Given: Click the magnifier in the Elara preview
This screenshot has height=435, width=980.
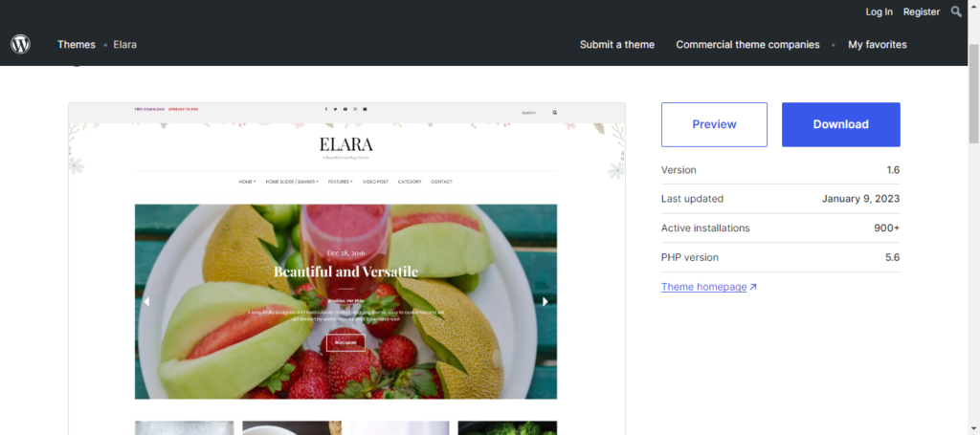Looking at the screenshot, I should (x=554, y=113).
